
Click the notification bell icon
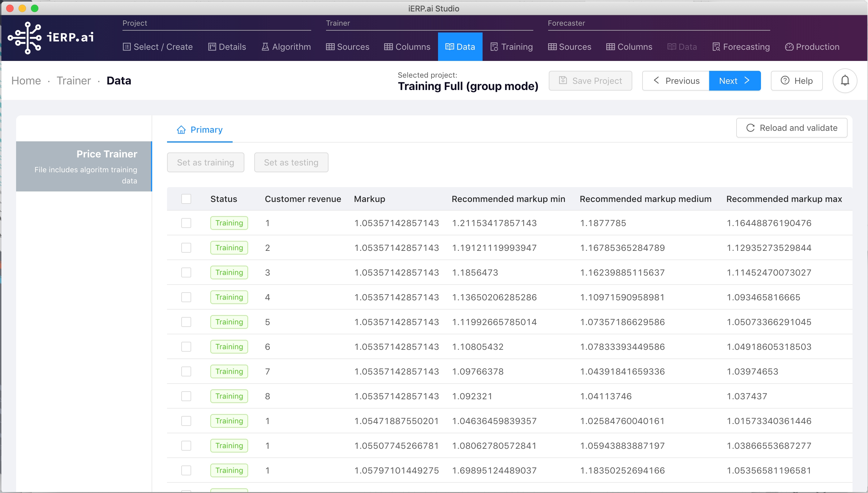(x=844, y=81)
